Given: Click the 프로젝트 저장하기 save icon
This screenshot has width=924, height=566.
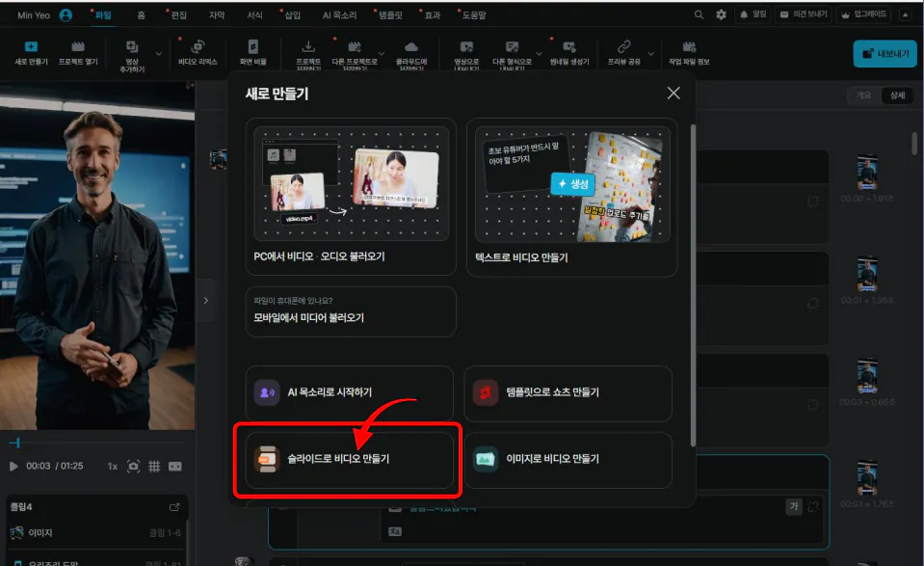Looking at the screenshot, I should (308, 48).
